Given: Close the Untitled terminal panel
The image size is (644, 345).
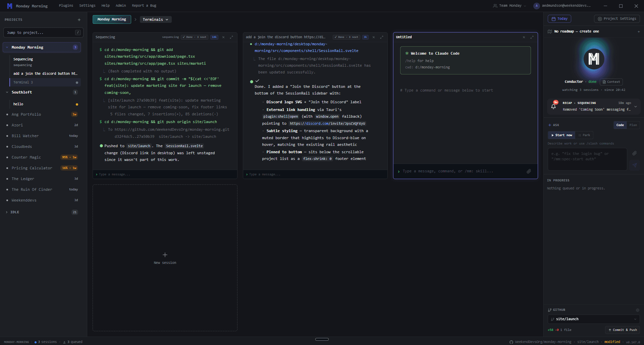Looking at the screenshot, I should tap(524, 37).
